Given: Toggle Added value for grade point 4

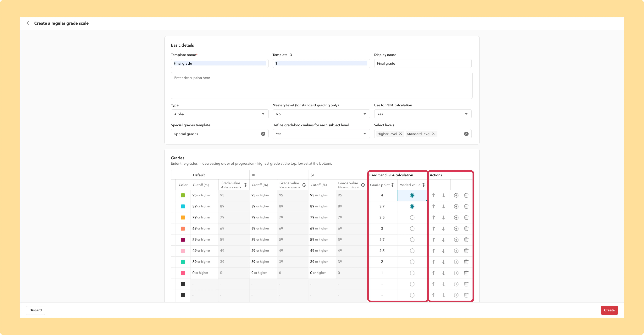Looking at the screenshot, I should tap(412, 195).
